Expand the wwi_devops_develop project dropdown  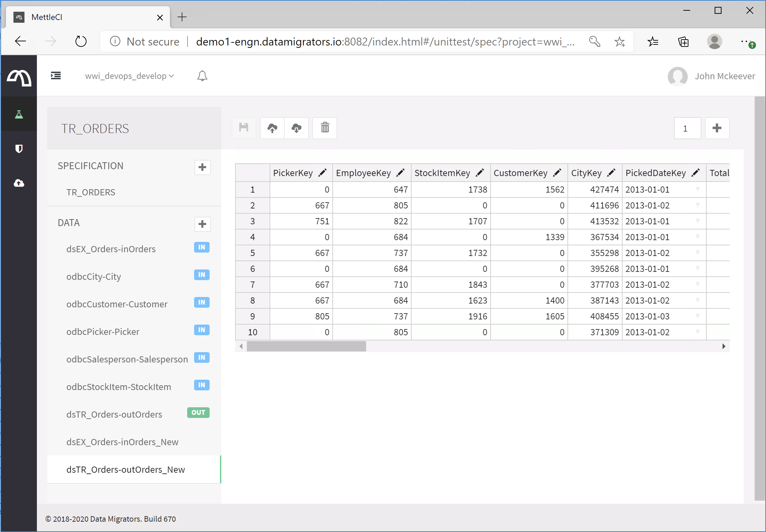point(130,76)
